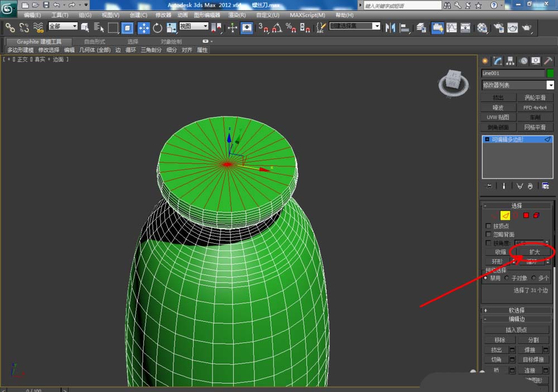This screenshot has height=392, width=558.
Task: Expand the 软选择 rollout
Action: 516,310
